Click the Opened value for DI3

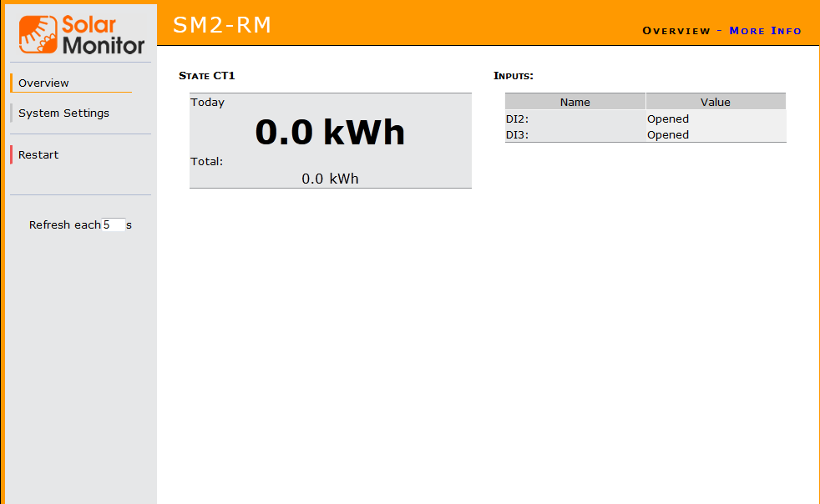[x=667, y=134]
